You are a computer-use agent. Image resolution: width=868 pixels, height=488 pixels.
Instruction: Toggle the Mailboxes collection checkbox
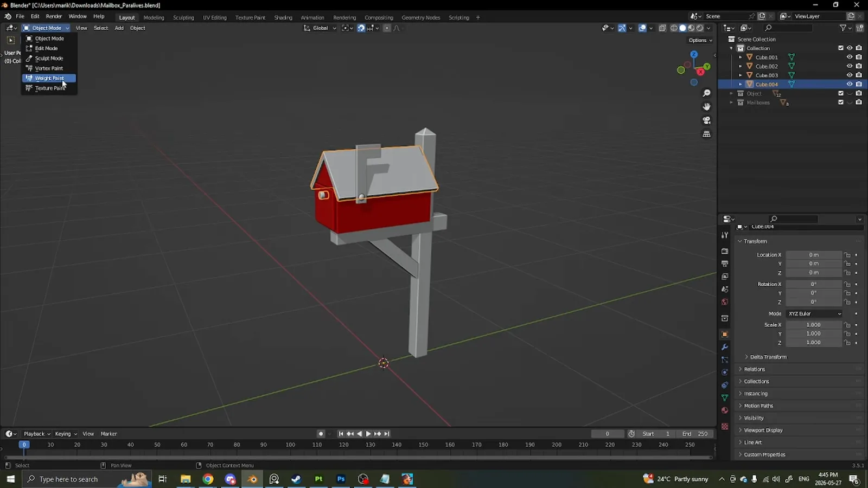841,102
